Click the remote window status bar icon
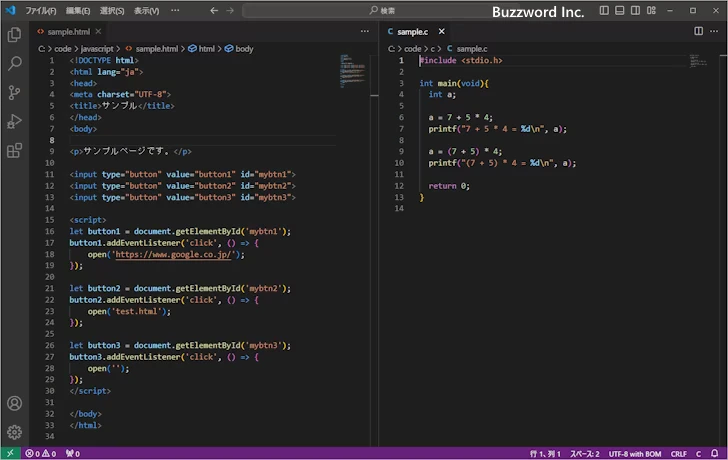 pos(10,453)
